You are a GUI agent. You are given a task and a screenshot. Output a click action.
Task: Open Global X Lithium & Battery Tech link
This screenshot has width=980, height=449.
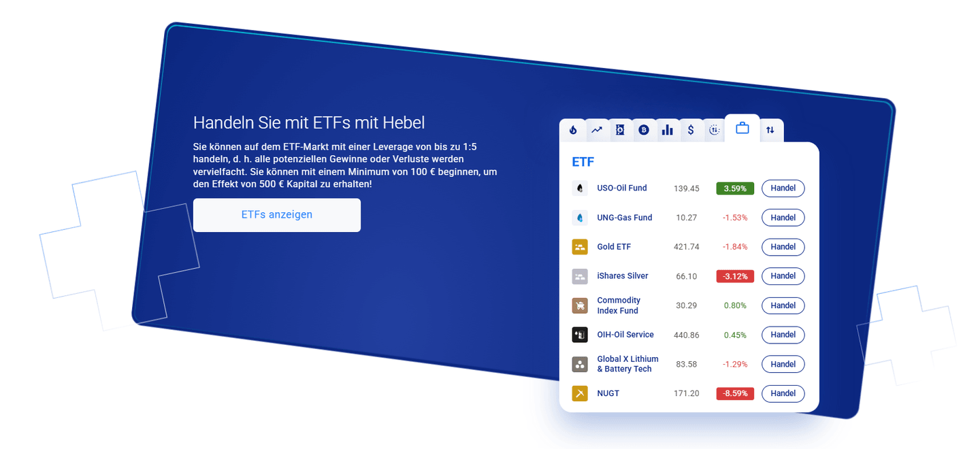[x=627, y=364]
